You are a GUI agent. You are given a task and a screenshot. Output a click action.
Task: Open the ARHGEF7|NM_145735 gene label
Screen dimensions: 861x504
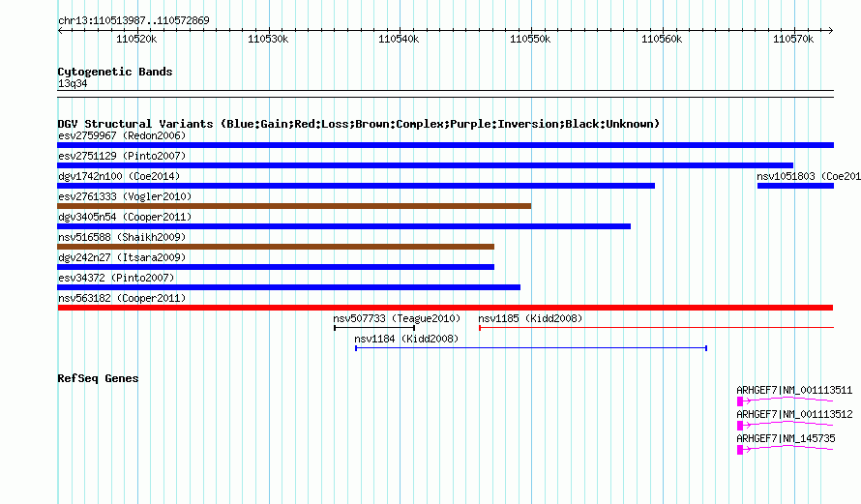pos(786,438)
